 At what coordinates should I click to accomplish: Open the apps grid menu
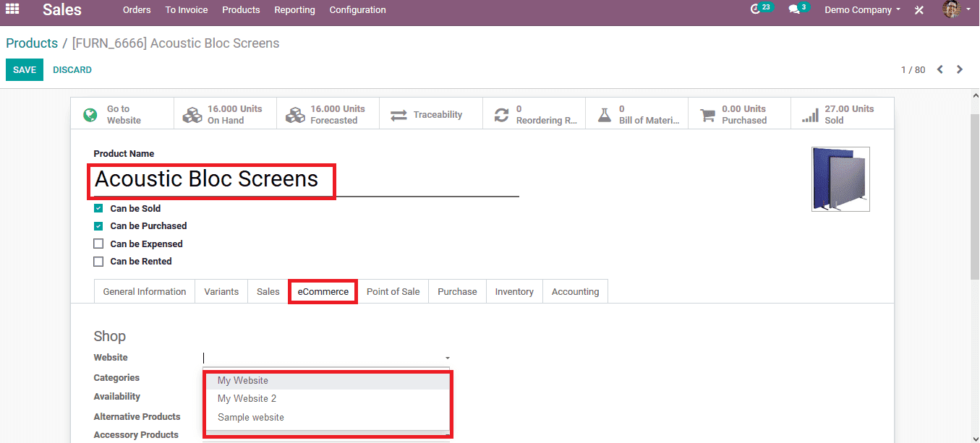point(12,9)
